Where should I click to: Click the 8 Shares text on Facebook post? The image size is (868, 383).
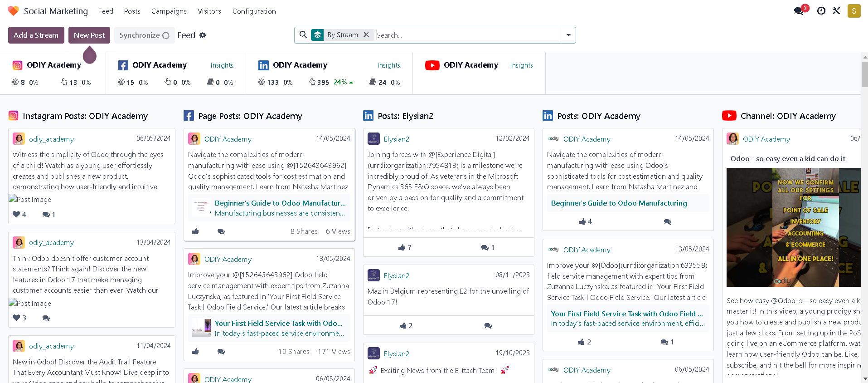coord(304,231)
